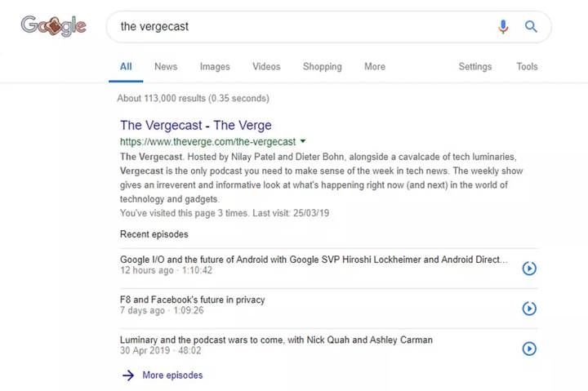Play the Google I/O Android episode

point(529,267)
